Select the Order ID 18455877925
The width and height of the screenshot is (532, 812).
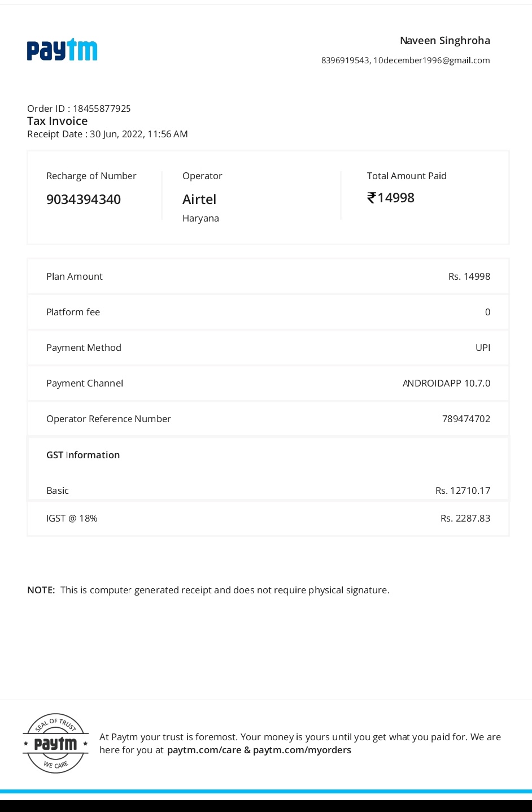(102, 108)
